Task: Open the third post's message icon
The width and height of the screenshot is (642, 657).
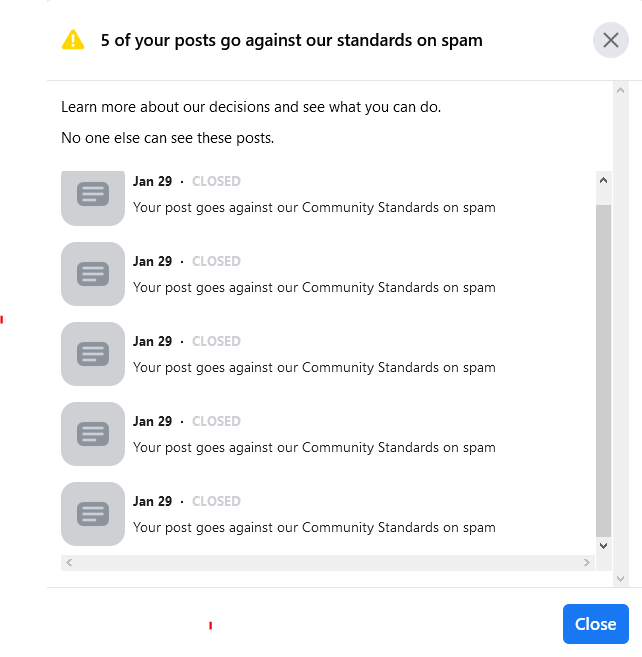Action: (x=93, y=353)
